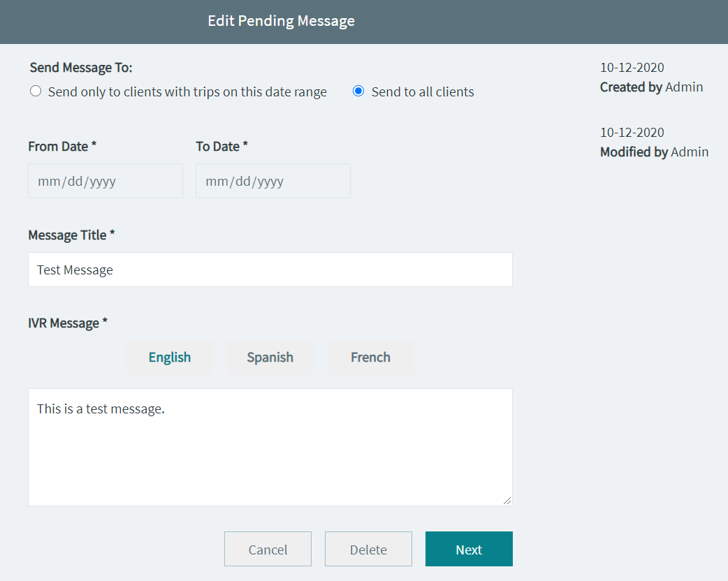The image size is (728, 581).
Task: Switch to the Spanish language tab
Action: coord(269,357)
